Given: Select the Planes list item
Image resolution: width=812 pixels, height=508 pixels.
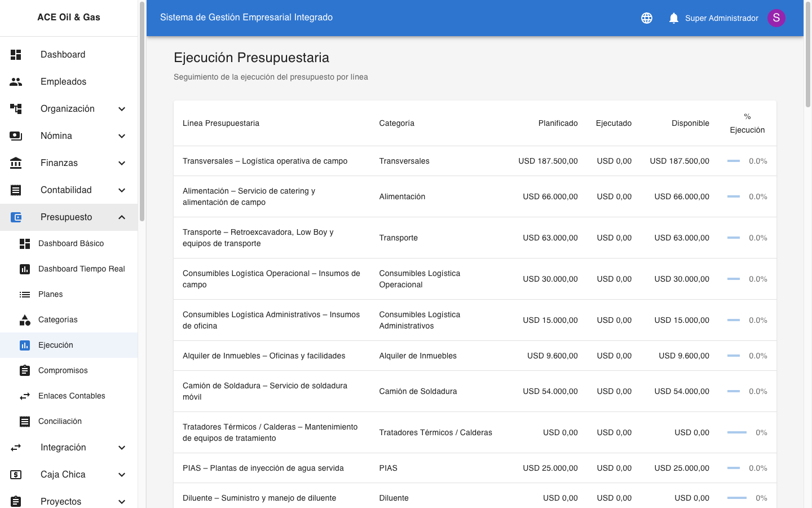Looking at the screenshot, I should coord(49,294).
